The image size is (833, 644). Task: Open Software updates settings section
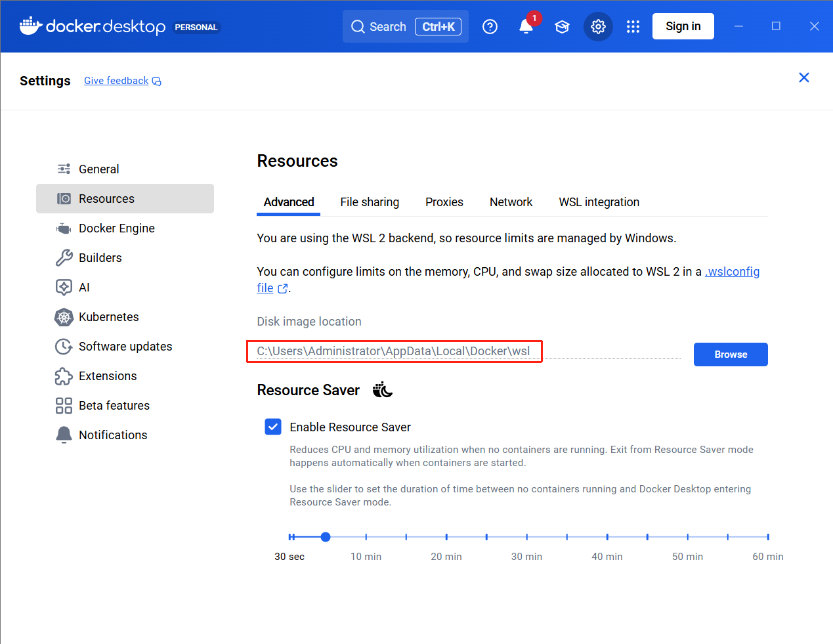pyautogui.click(x=125, y=346)
